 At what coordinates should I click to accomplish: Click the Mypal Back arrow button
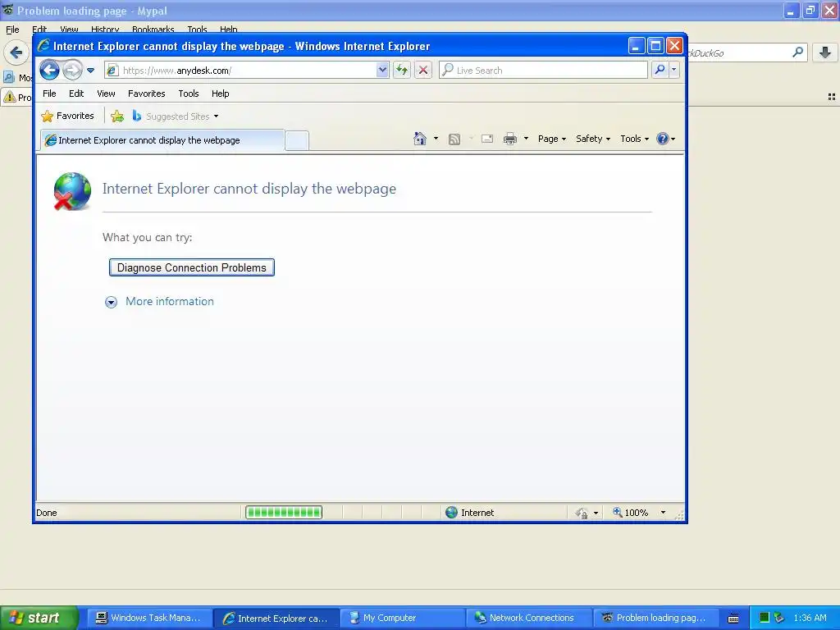[16, 52]
